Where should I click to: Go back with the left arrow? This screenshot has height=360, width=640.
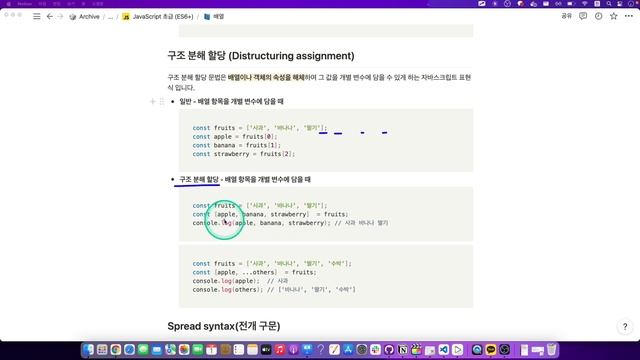(x=49, y=16)
